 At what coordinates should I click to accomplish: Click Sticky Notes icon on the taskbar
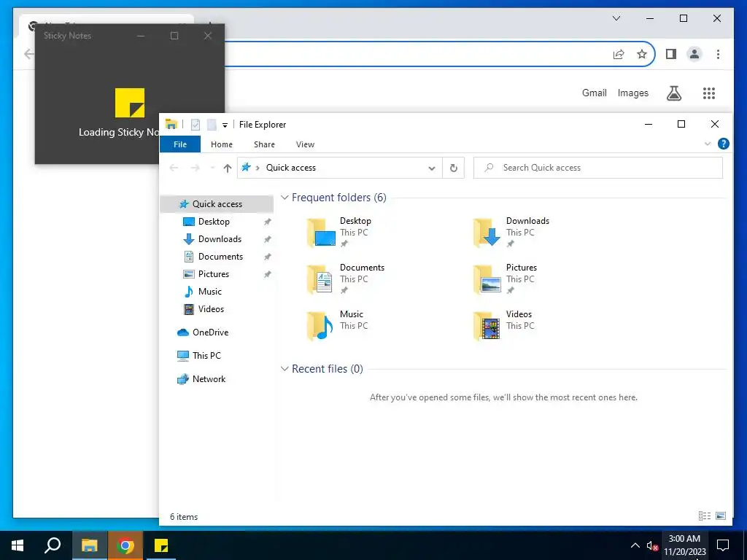point(161,545)
